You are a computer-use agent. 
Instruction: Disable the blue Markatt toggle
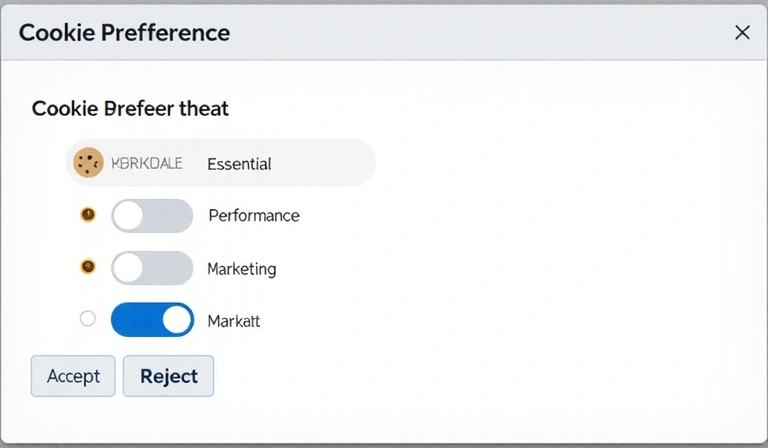[152, 320]
